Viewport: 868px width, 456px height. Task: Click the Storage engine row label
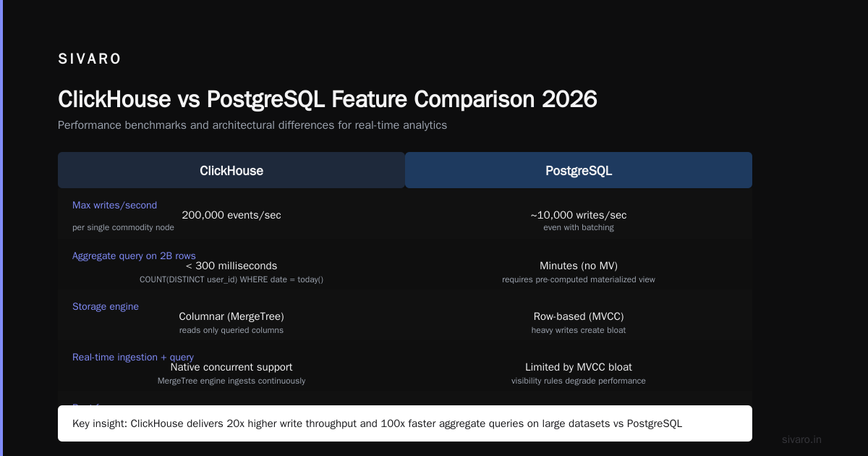click(106, 307)
